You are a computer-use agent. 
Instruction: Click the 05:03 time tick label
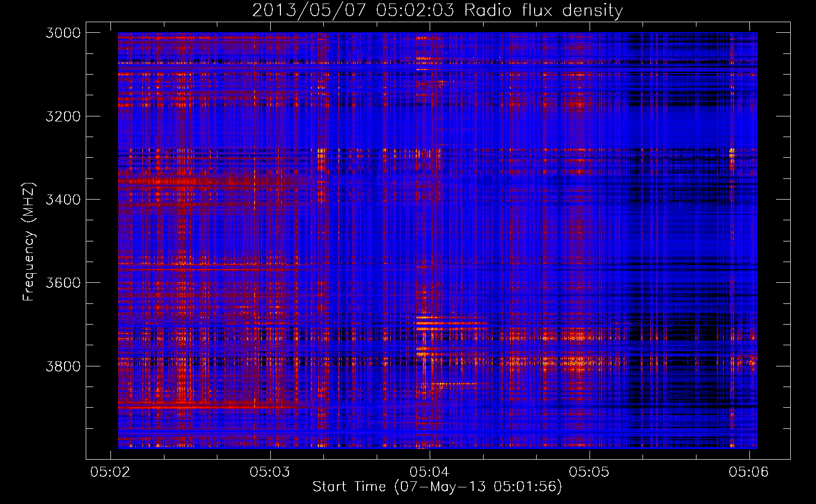[x=270, y=472]
